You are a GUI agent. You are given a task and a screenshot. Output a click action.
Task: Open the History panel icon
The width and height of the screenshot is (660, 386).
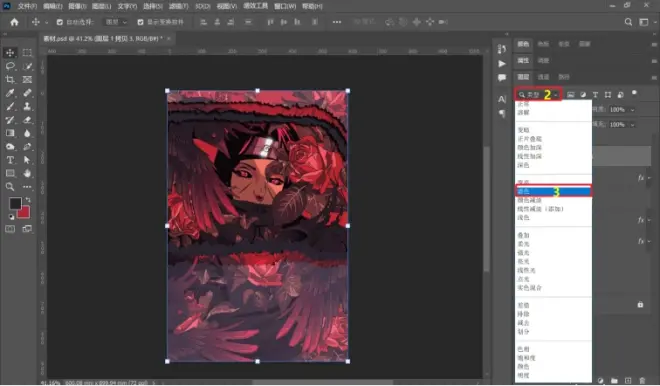pos(502,49)
